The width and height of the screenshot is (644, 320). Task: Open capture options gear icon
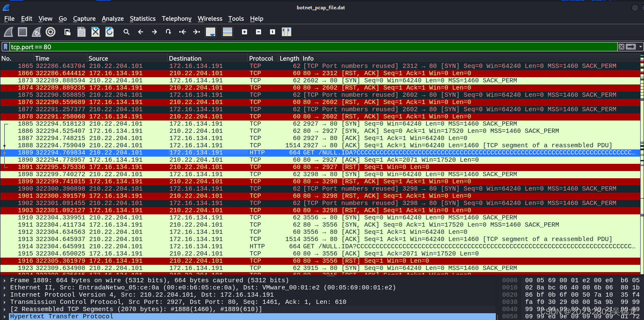(x=51, y=32)
